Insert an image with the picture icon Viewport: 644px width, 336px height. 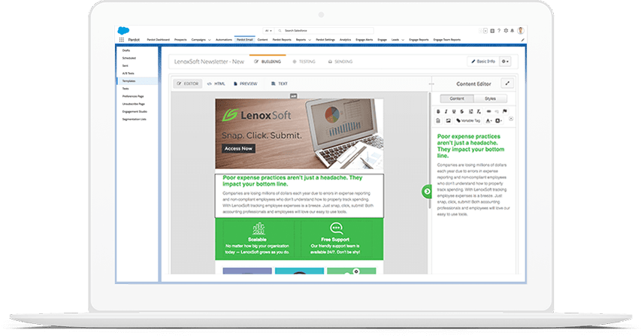(448, 121)
